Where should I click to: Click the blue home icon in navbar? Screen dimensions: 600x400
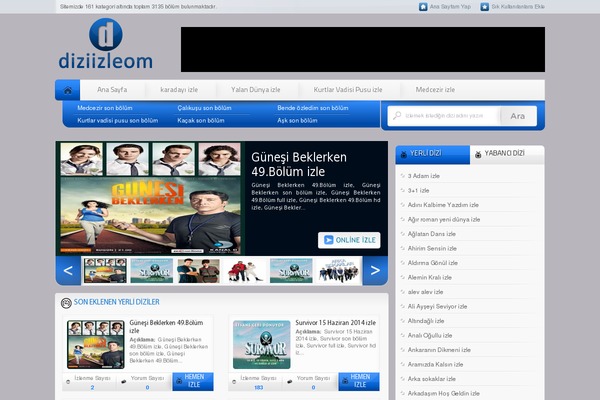point(68,90)
